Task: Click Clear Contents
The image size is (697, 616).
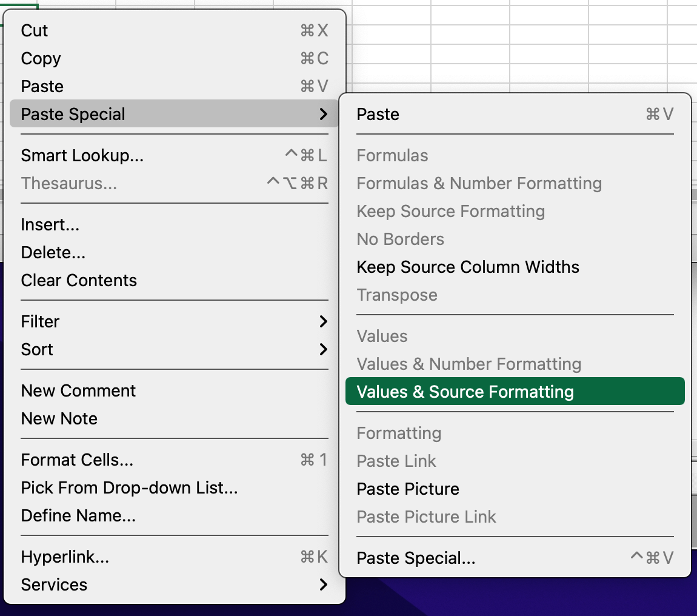Action: click(79, 281)
